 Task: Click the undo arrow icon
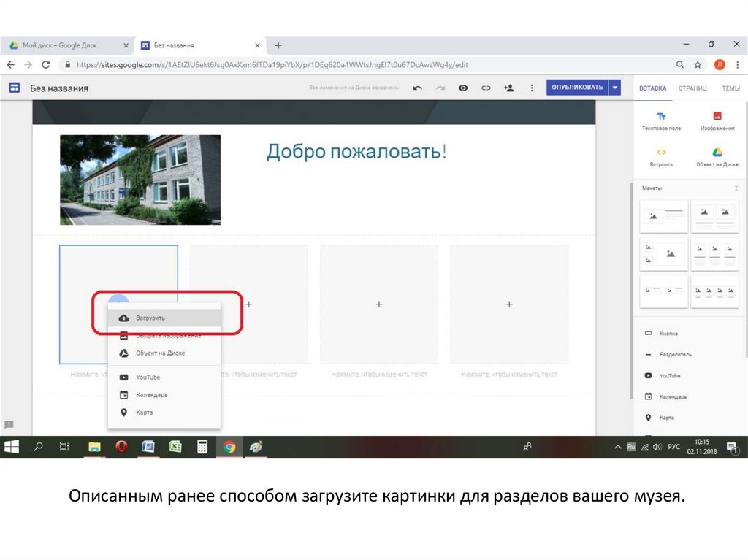(x=417, y=88)
